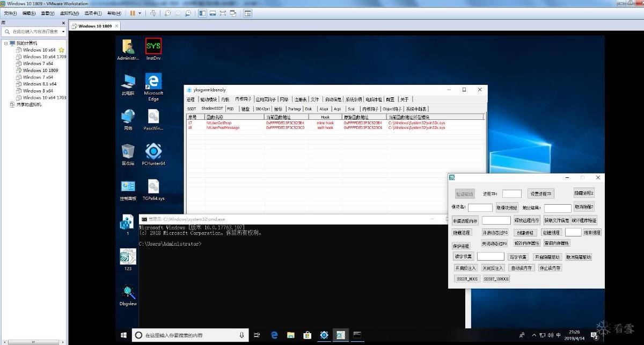The height and width of the screenshot is (345, 644).
Task: Open the Administrator folder desktop icon
Action: (128, 49)
